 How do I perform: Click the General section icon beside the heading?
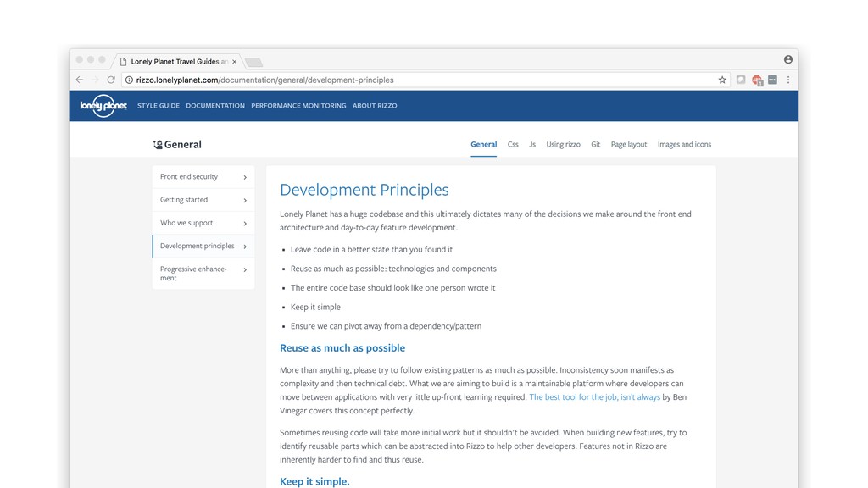point(158,144)
